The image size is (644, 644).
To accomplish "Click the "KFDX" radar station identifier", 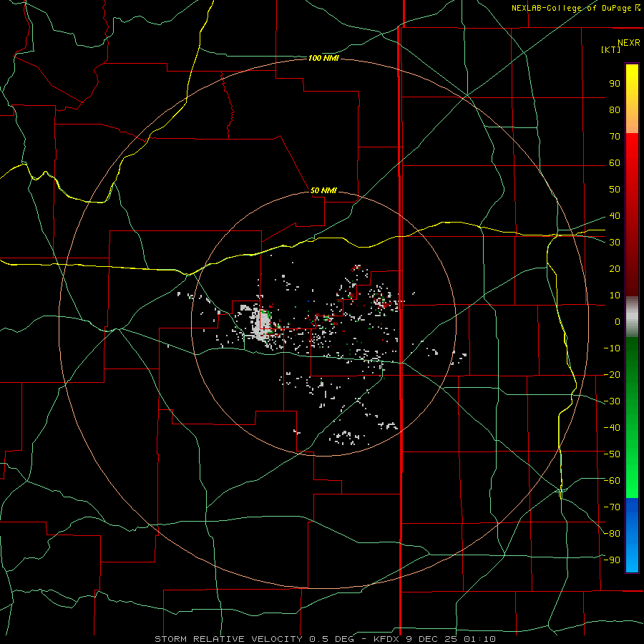I will pyautogui.click(x=386, y=639).
